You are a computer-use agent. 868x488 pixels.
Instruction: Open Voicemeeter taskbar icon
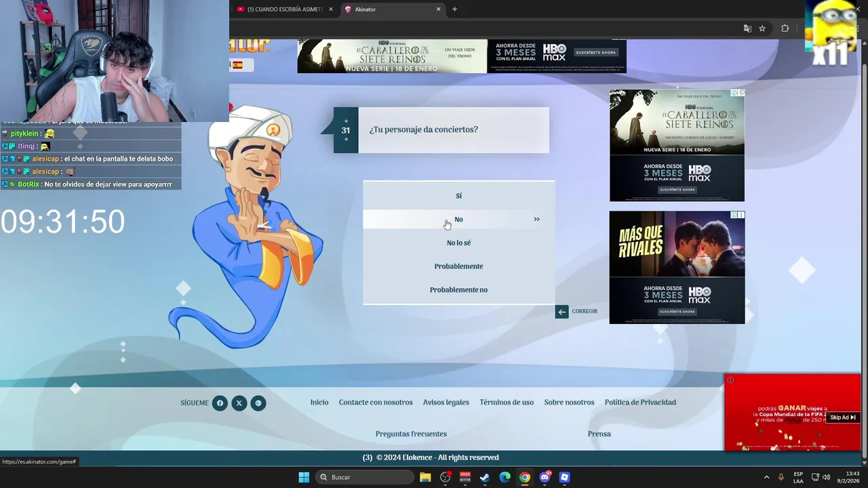point(465,477)
